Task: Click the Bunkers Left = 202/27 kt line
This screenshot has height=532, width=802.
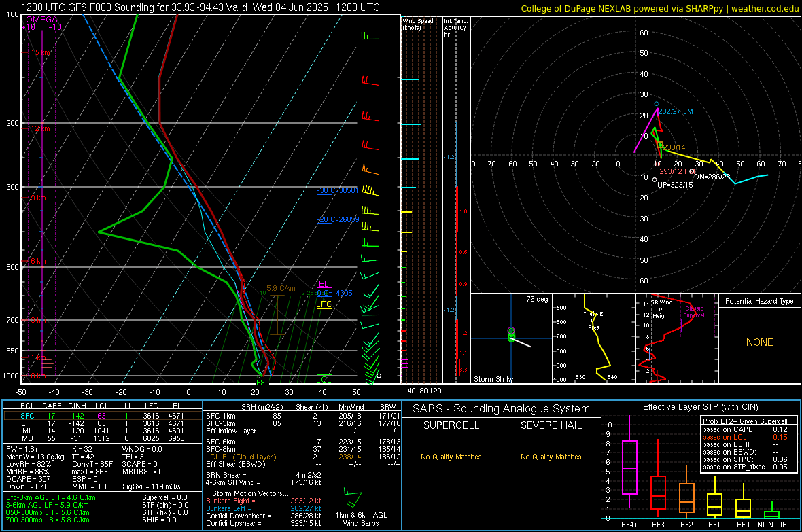Action: (x=264, y=508)
